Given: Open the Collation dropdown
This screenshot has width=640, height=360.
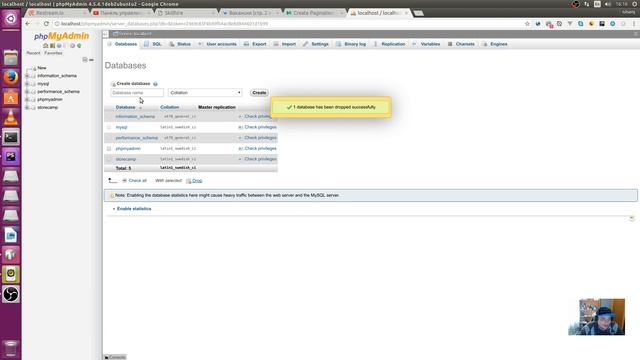Looking at the screenshot, I should click(205, 93).
